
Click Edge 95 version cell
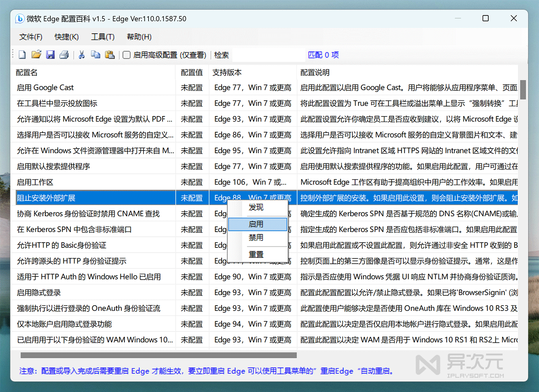[x=252, y=151]
